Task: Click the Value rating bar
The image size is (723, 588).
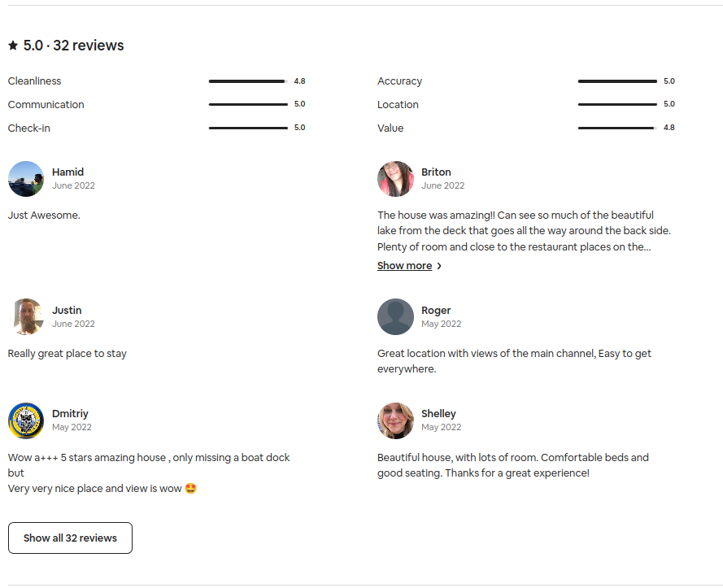Action: tap(616, 128)
